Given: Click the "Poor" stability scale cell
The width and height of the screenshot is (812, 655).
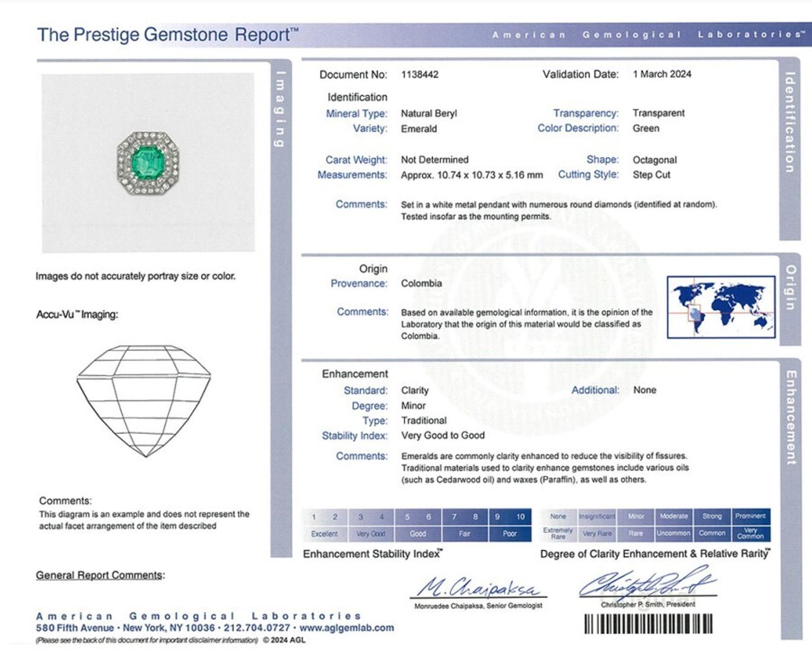Looking at the screenshot, I should coord(510,534).
